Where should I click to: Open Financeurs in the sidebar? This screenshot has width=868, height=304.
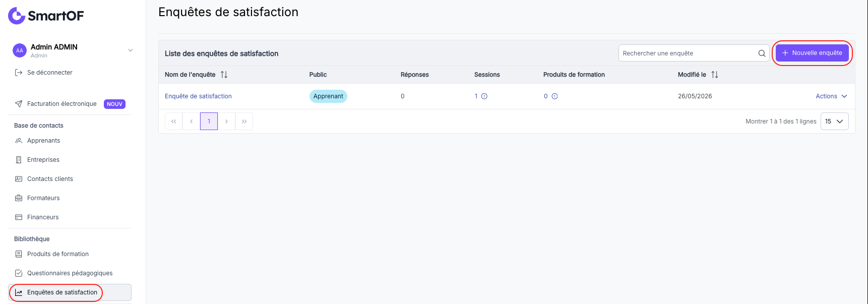(43, 217)
